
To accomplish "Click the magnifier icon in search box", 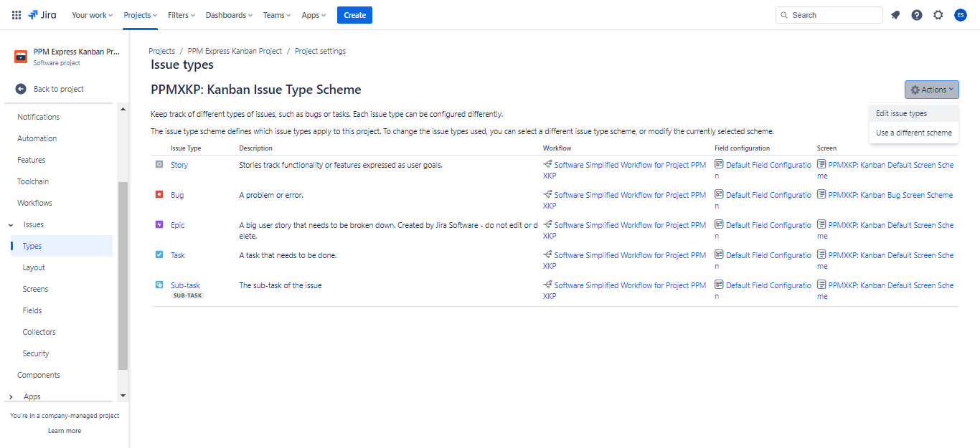I will pos(784,15).
